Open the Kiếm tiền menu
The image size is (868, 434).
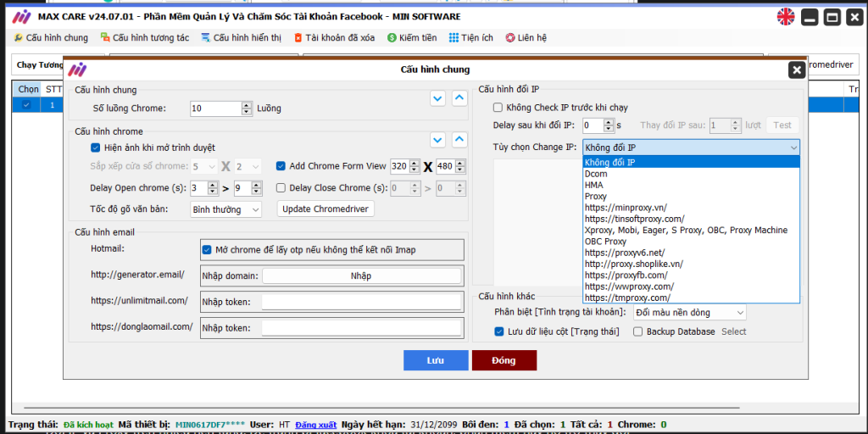click(412, 37)
